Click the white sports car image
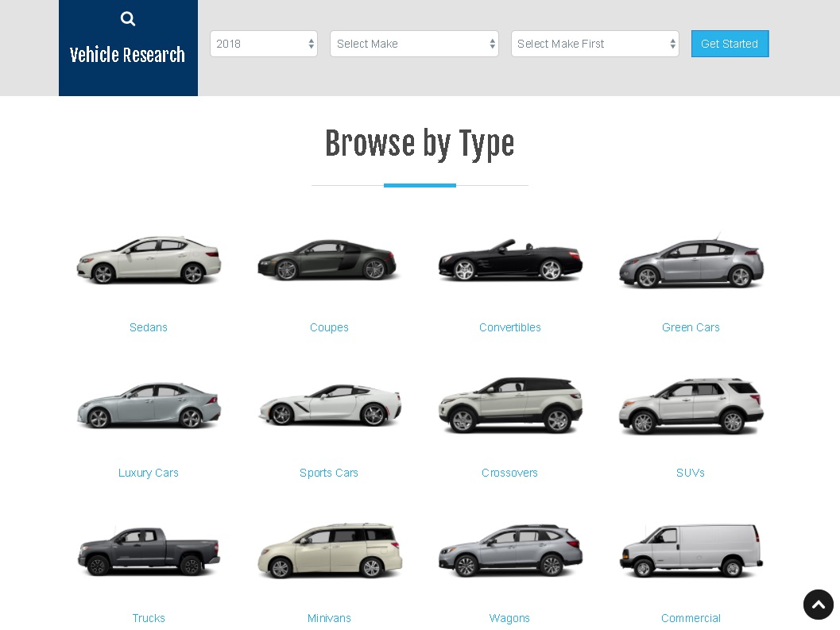Screen dimensions: 840x630 [x=329, y=405]
